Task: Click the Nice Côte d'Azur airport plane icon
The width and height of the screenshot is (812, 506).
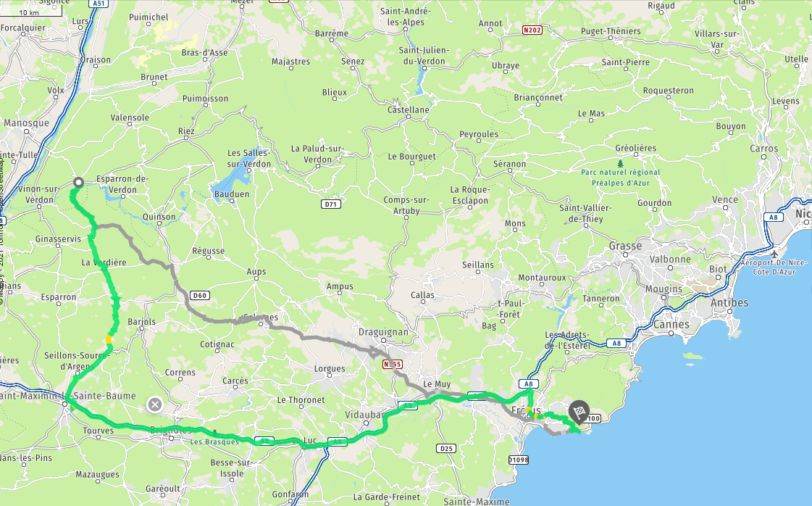Action: [774, 254]
